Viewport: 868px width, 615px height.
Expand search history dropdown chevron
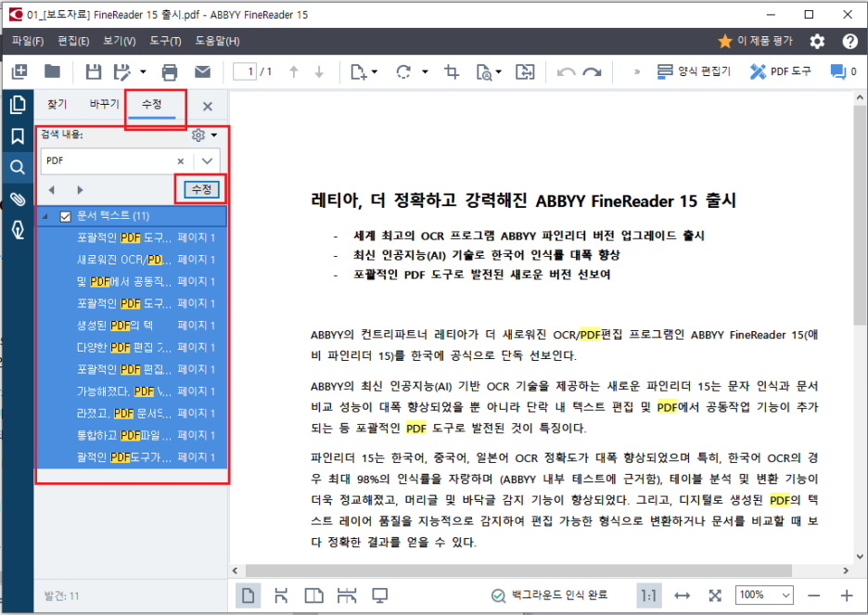pos(207,161)
